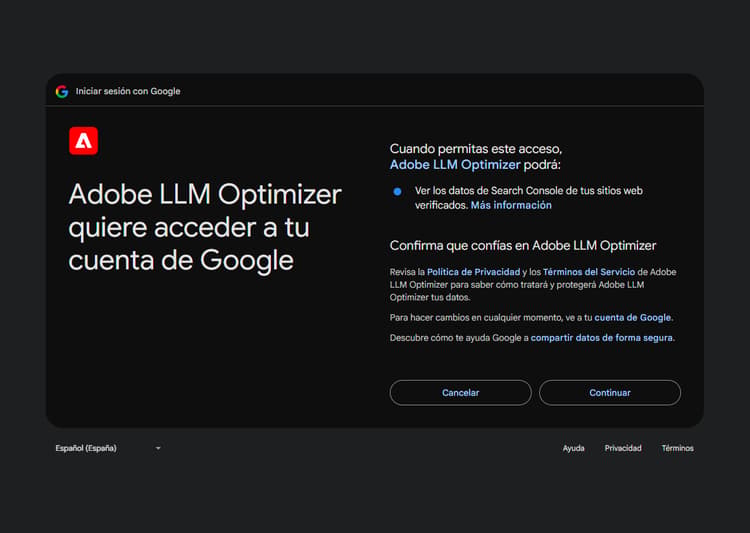Open the cuenta de Google link

point(632,318)
